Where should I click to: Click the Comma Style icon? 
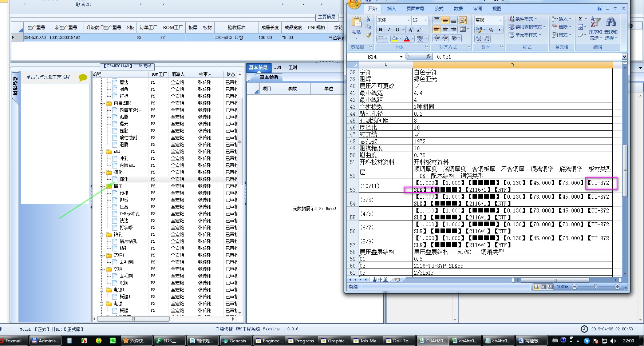[499, 29]
